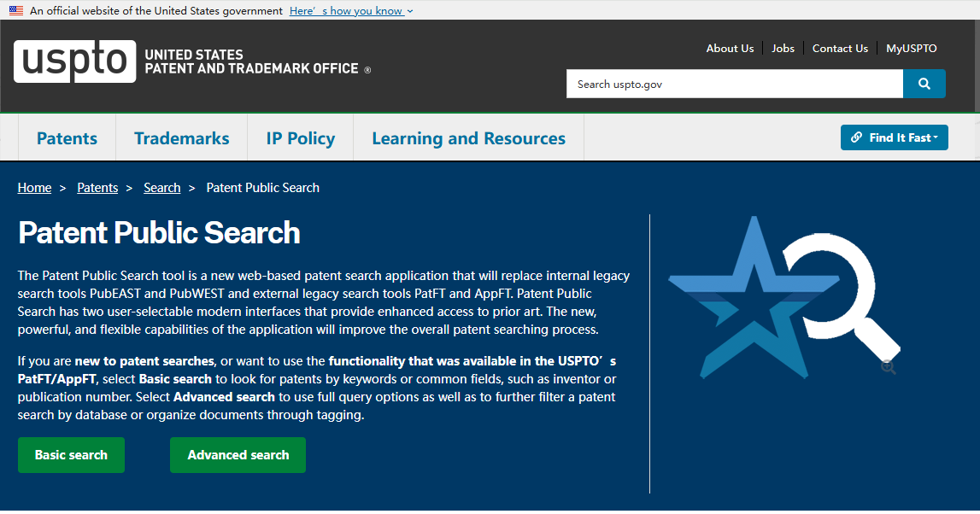Image resolution: width=980 pixels, height=514 pixels.
Task: Click the Patents breadcrumb link
Action: click(x=97, y=187)
